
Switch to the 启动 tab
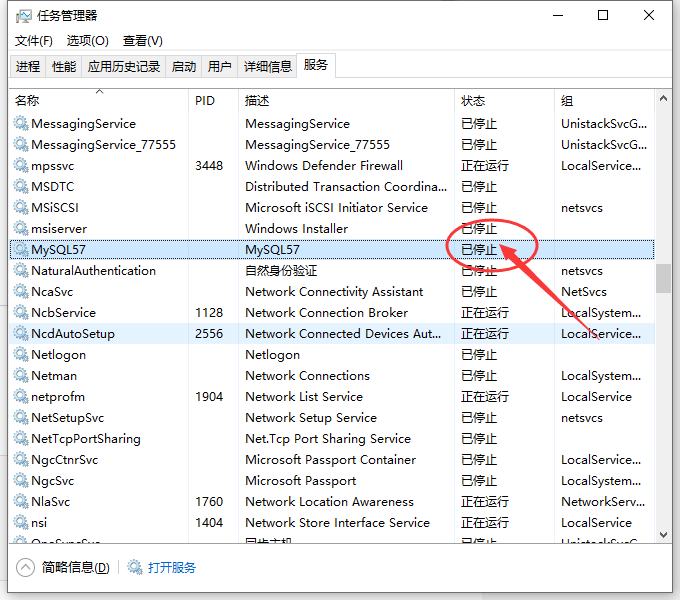[x=183, y=66]
